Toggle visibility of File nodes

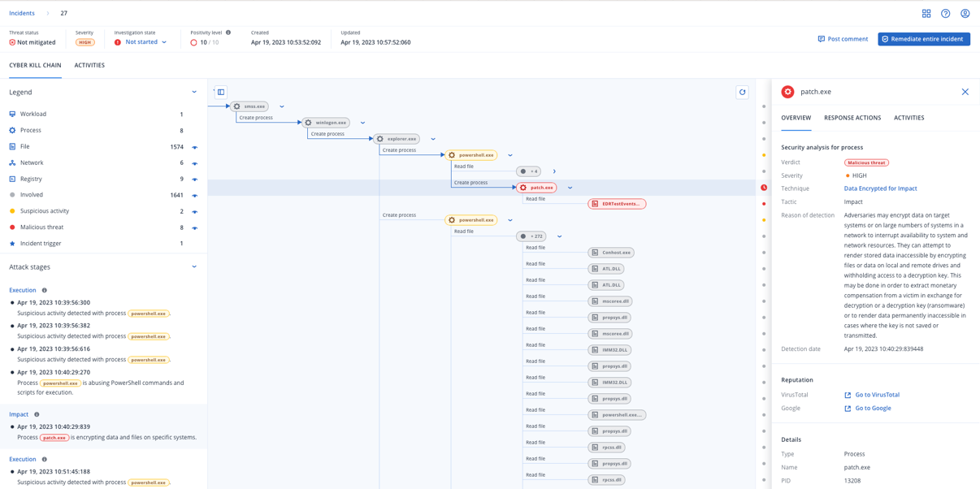tap(195, 147)
